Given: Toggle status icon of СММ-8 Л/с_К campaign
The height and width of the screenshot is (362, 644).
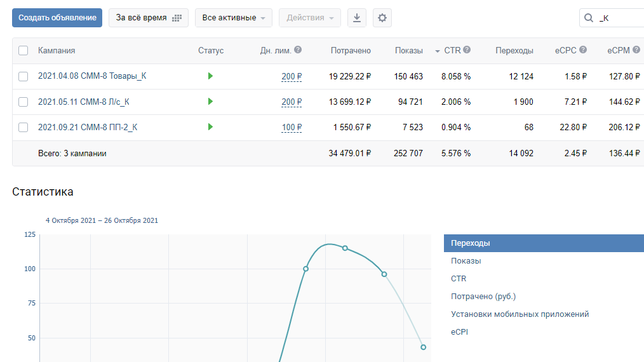Looking at the screenshot, I should 210,102.
